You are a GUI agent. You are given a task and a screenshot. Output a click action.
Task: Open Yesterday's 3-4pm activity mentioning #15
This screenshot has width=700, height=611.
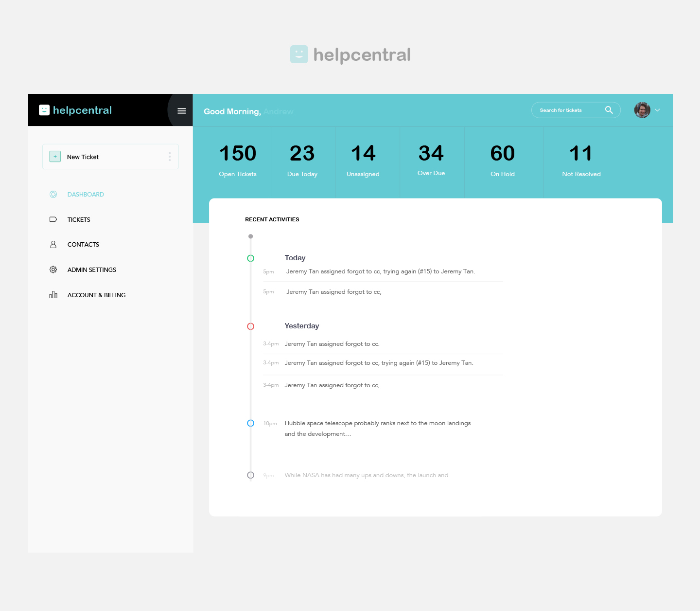pyautogui.click(x=379, y=363)
